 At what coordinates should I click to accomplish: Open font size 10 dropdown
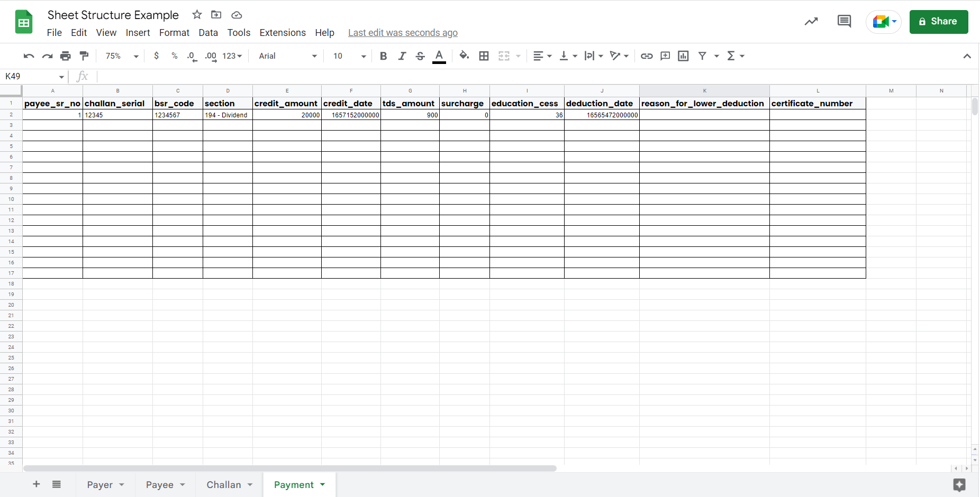349,56
